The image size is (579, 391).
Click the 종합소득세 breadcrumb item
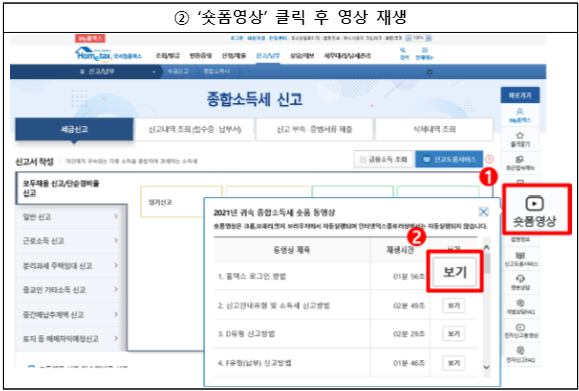pyautogui.click(x=217, y=72)
